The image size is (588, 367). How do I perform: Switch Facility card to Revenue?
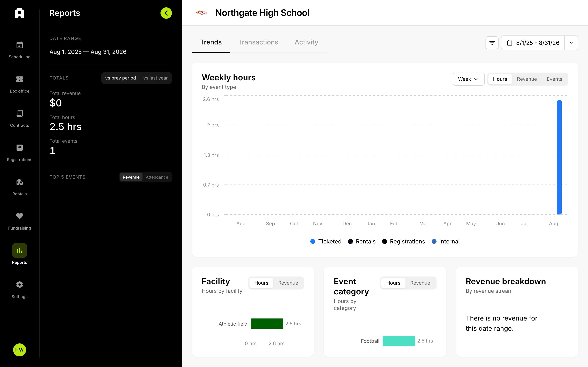(x=288, y=283)
